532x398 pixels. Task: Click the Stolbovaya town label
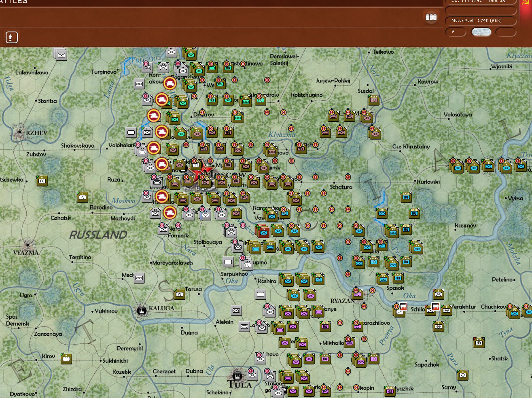point(208,242)
